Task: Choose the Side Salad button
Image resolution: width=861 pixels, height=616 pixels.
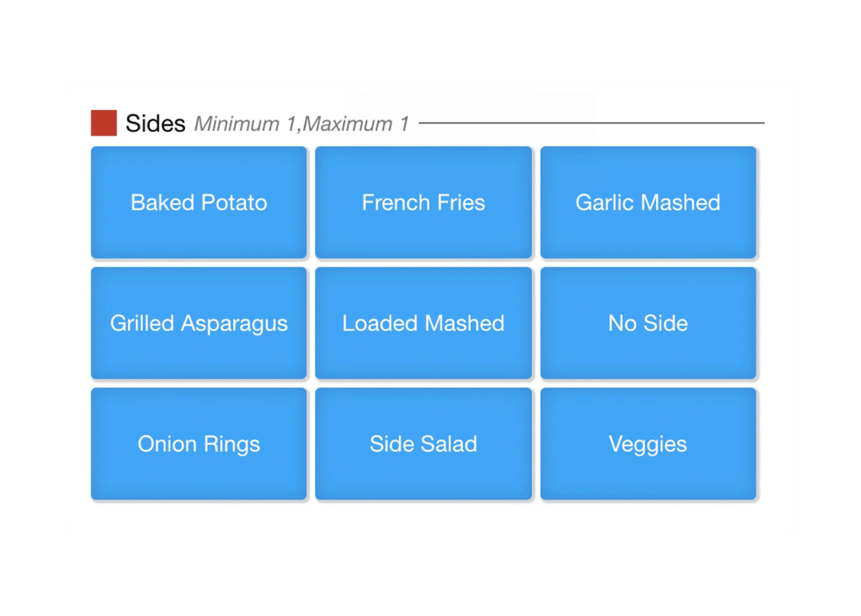Action: 423,444
